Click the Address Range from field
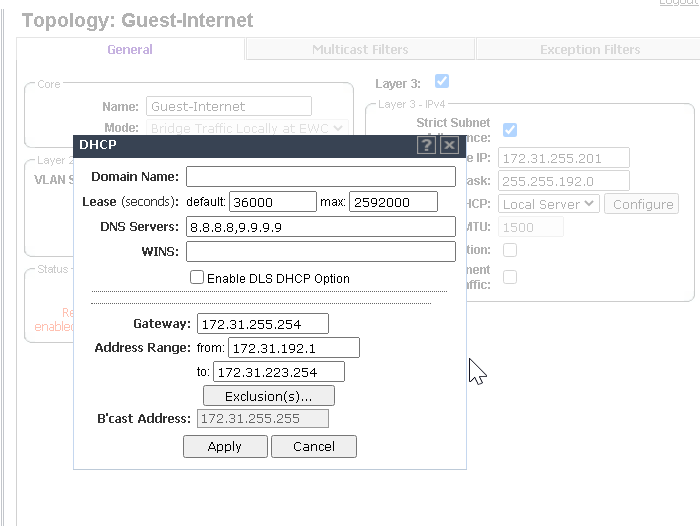Screen dimensions: 700x526 click(294, 348)
